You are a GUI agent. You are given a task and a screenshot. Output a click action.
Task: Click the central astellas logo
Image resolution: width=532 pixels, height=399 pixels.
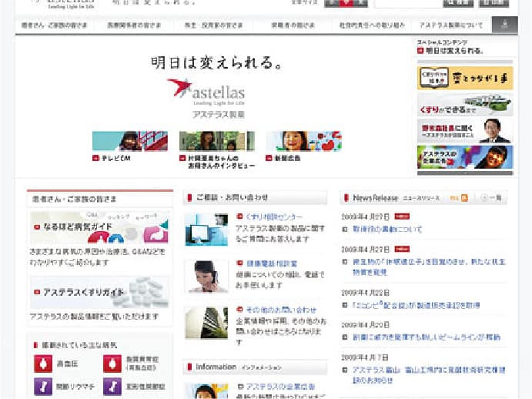pyautogui.click(x=206, y=92)
